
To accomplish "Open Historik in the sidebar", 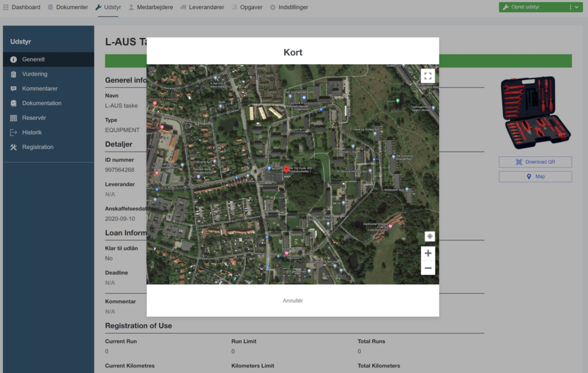I will point(48,132).
